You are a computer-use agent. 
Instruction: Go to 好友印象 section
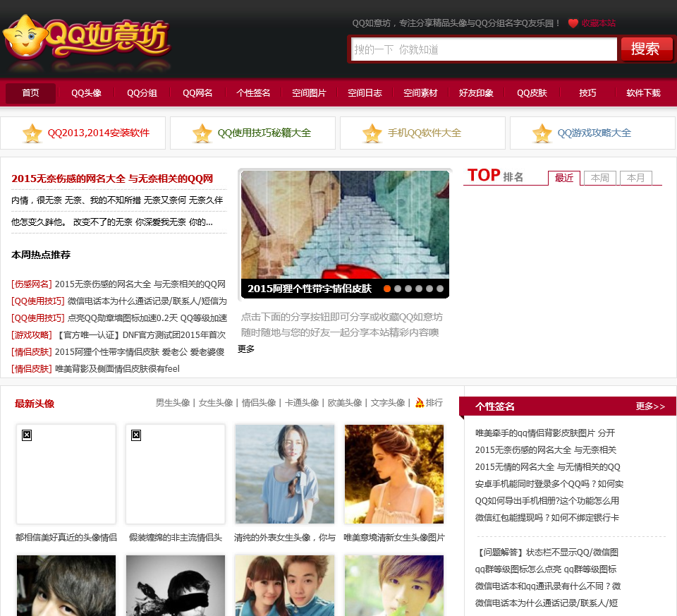(476, 93)
